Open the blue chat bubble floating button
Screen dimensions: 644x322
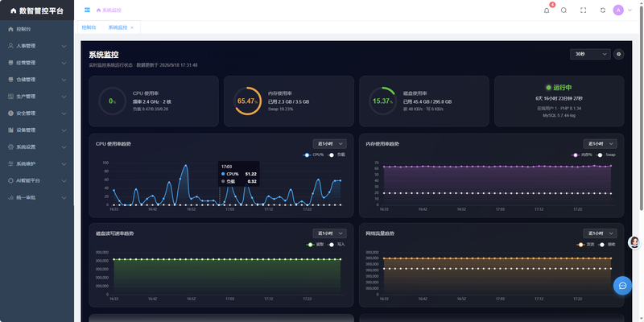[x=622, y=286]
